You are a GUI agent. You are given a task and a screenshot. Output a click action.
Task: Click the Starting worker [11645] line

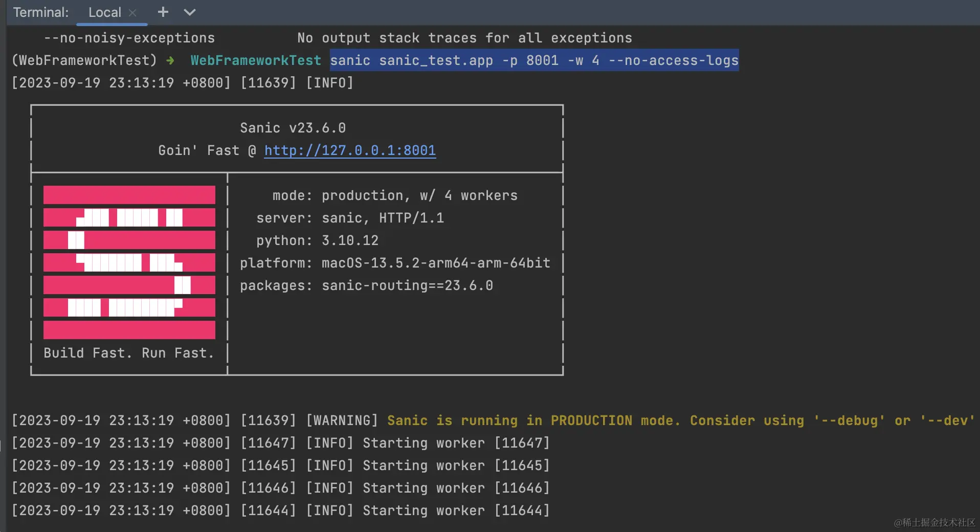pyautogui.click(x=280, y=465)
